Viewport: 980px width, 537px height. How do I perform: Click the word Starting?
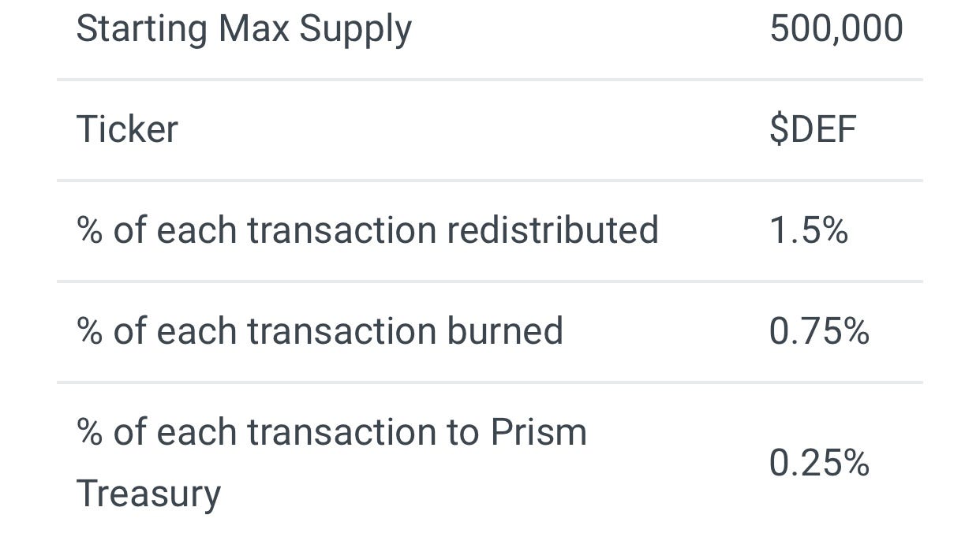(x=141, y=29)
